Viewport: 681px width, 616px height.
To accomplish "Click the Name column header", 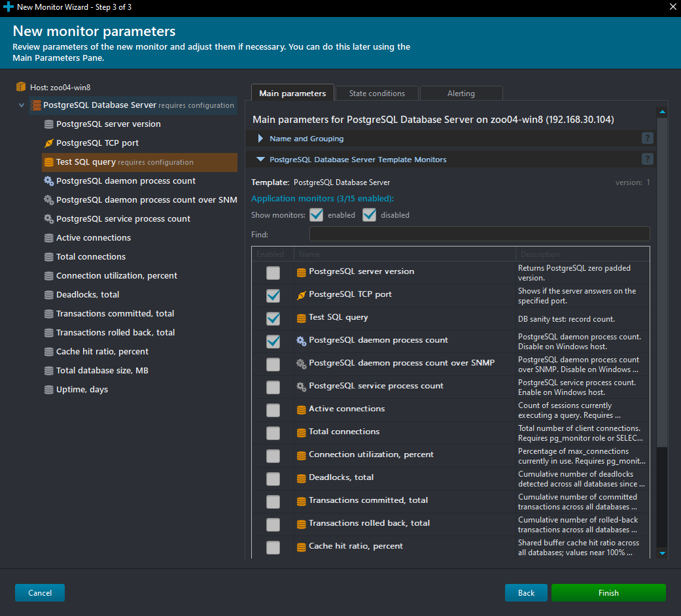I will pyautogui.click(x=404, y=254).
